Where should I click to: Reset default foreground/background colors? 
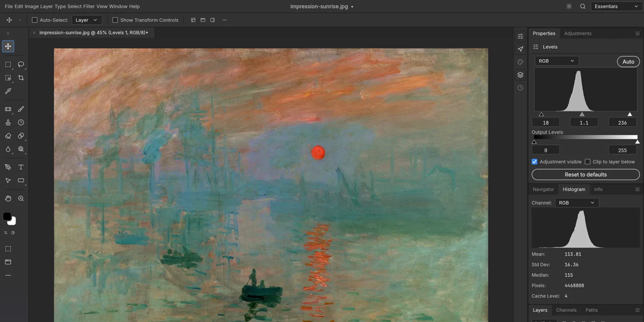[13, 232]
